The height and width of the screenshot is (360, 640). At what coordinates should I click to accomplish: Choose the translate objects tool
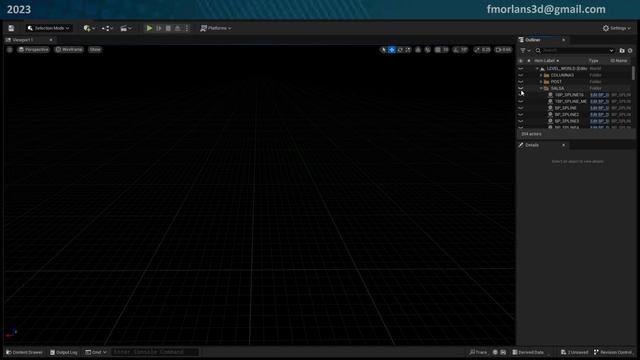391,50
